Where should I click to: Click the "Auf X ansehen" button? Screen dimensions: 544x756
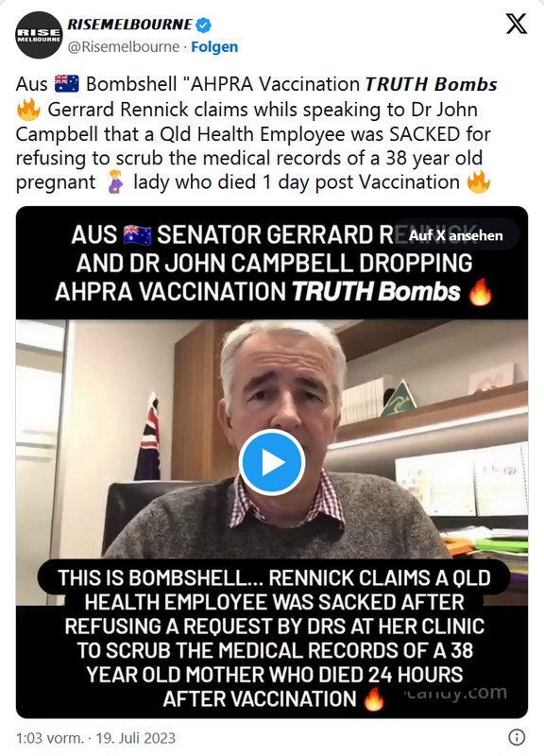[x=456, y=235]
